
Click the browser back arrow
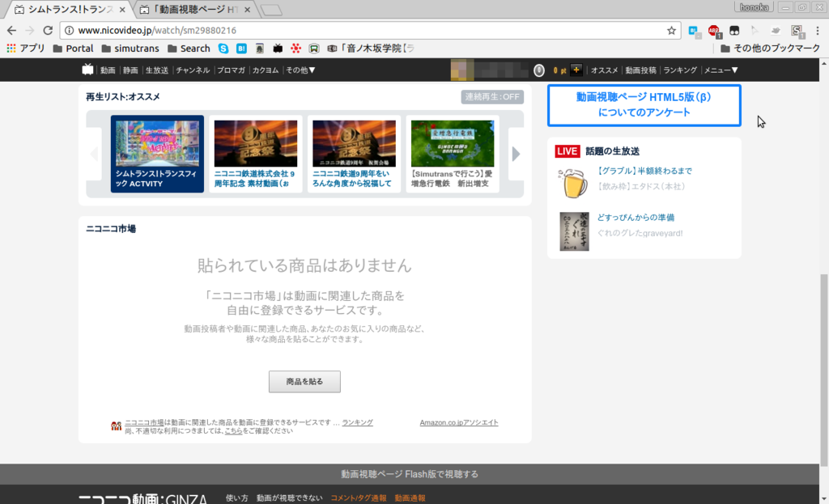[11, 31]
